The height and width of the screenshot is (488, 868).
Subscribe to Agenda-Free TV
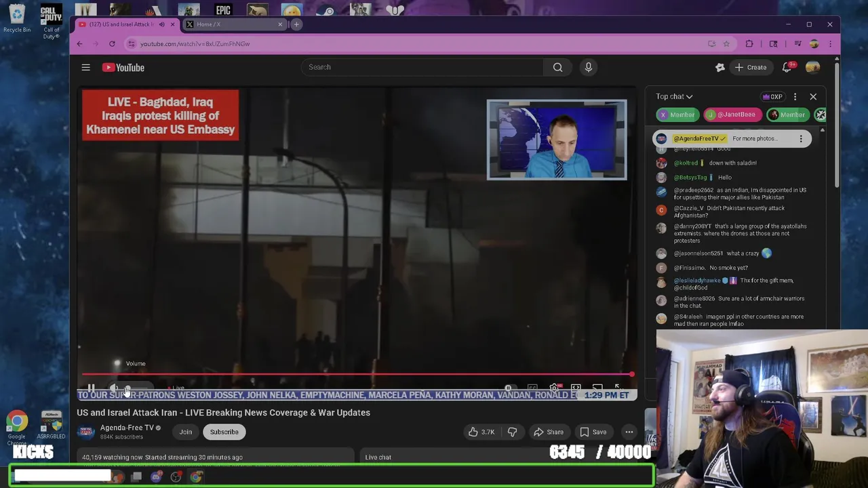point(224,432)
